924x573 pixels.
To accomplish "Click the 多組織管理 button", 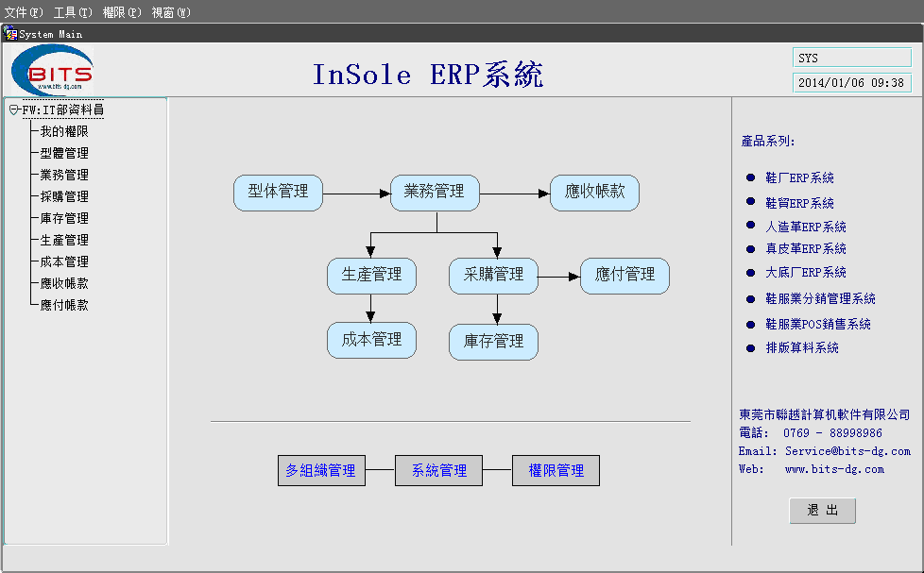I will click(x=321, y=470).
